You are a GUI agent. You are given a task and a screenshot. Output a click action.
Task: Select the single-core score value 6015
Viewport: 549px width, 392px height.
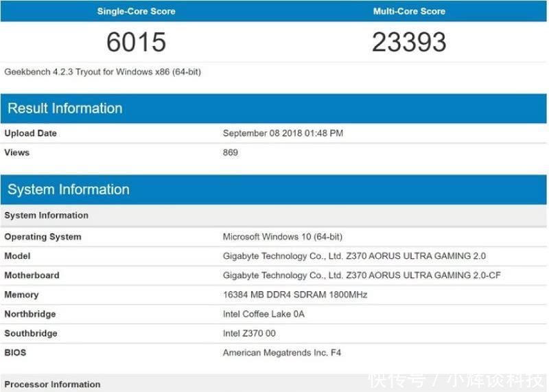tap(136, 43)
